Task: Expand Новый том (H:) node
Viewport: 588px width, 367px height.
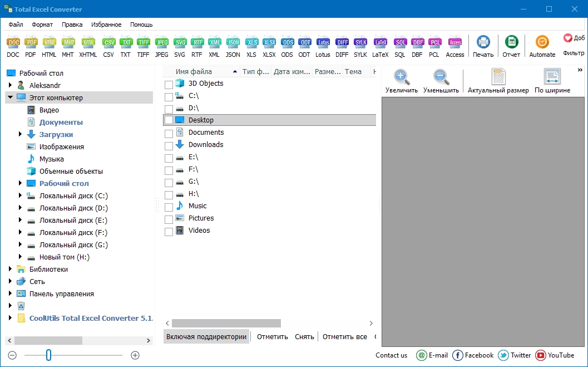Action: [x=21, y=257]
